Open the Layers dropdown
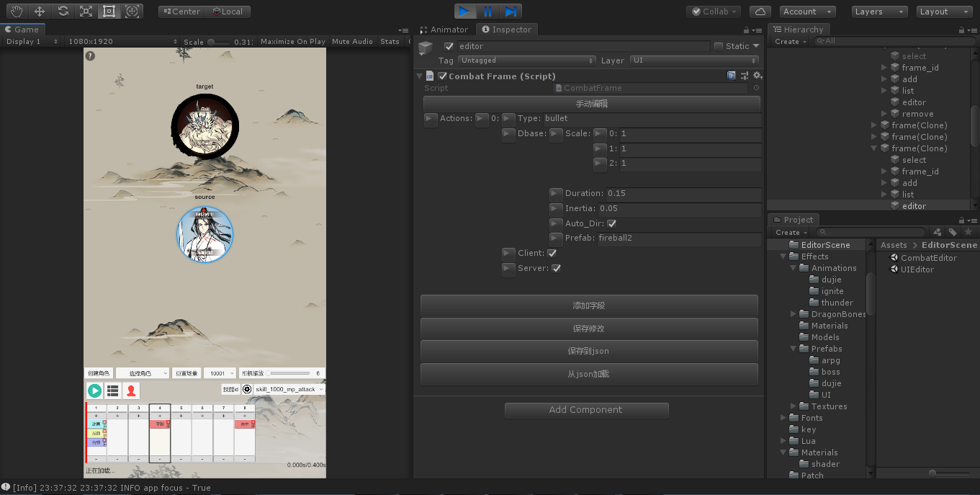This screenshot has height=495, width=980. point(879,12)
